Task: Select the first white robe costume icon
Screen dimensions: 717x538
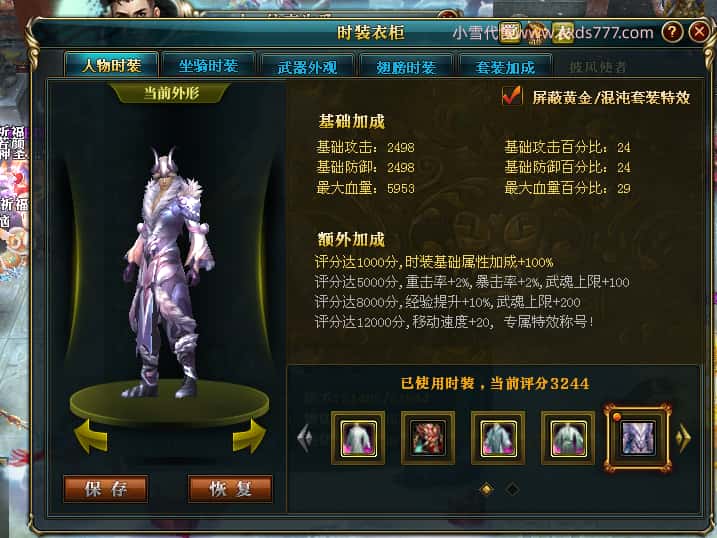Action: click(x=358, y=438)
